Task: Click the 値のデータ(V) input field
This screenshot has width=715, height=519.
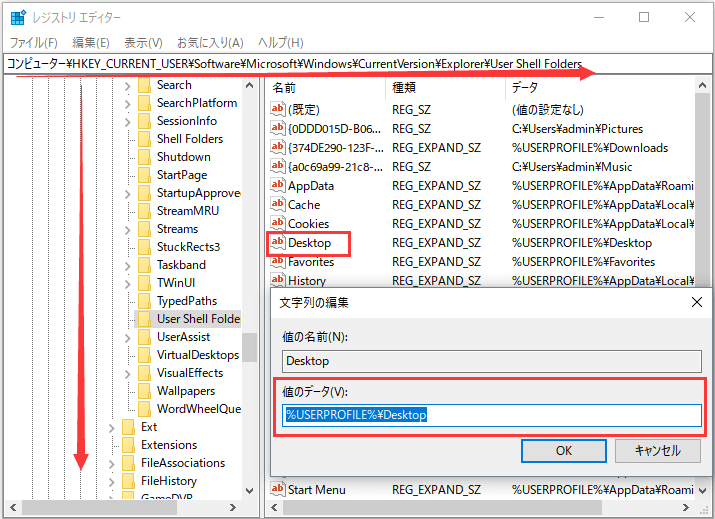Action: (492, 415)
